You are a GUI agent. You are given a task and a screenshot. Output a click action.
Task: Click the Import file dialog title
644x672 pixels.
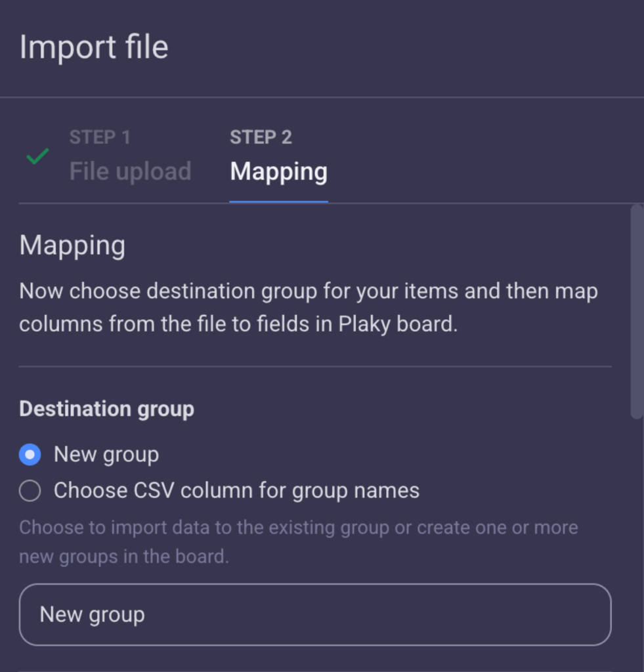(x=93, y=46)
